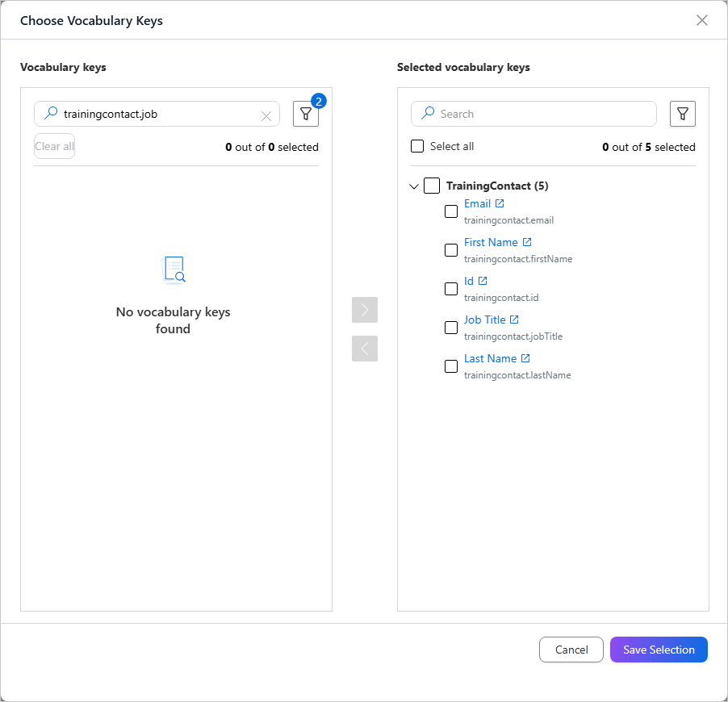Screen dimensions: 728x702
Task: Open Job Title external link icon
Action: click(x=514, y=320)
